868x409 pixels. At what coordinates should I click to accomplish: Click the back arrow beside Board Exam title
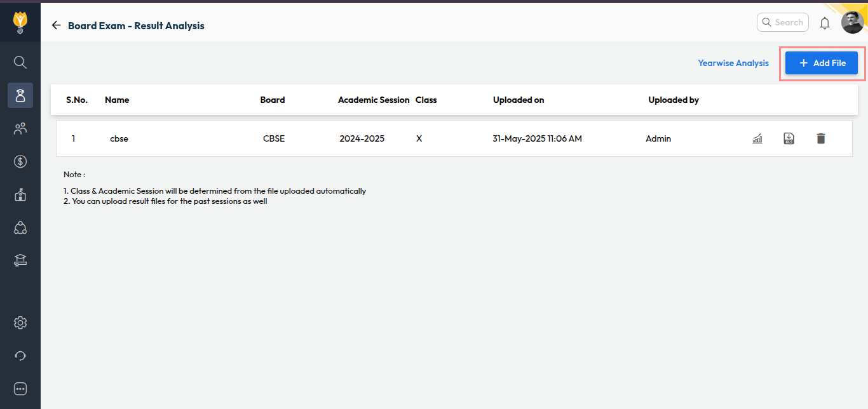point(56,25)
